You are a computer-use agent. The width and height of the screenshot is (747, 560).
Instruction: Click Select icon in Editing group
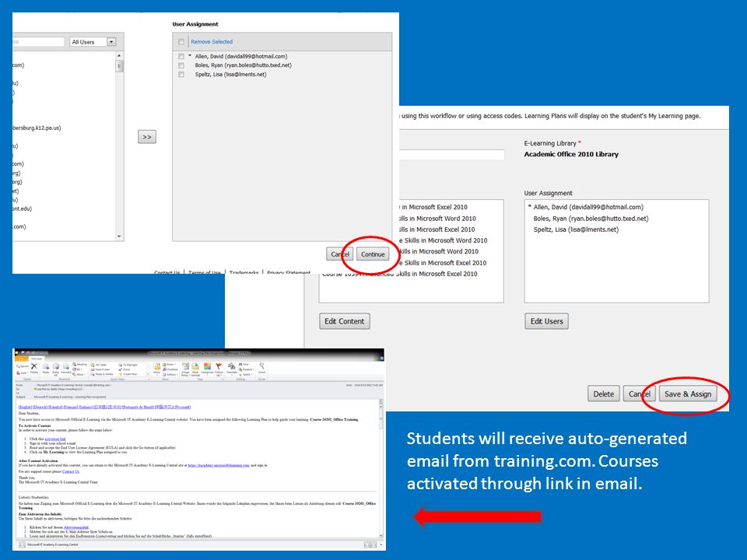(245, 374)
